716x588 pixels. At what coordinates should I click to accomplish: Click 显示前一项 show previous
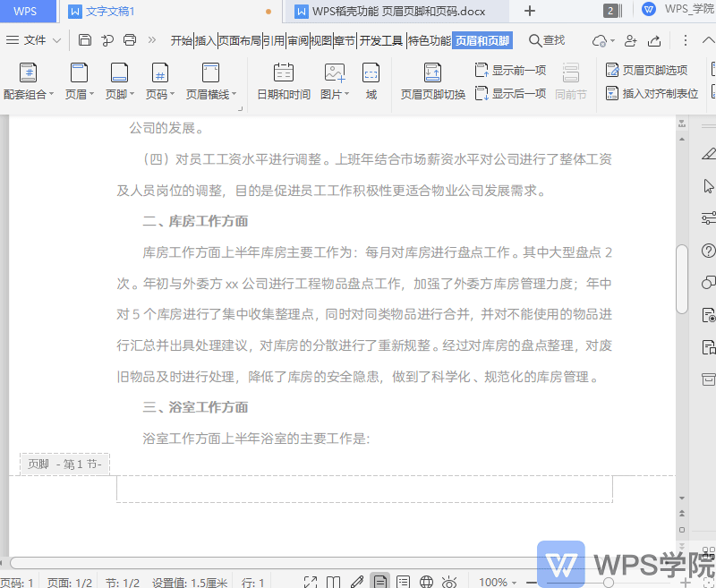click(510, 71)
